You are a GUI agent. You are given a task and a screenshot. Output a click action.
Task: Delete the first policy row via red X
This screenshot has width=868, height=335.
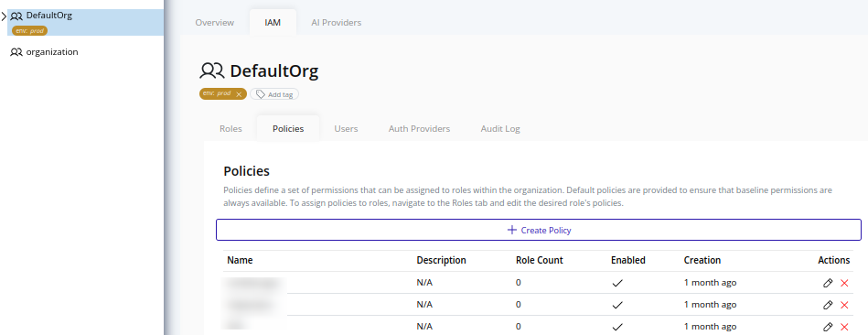pos(844,283)
